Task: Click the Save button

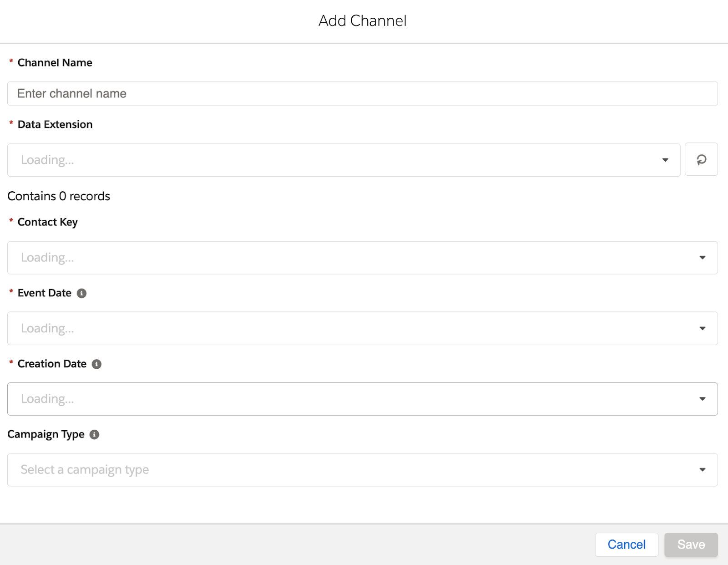Action: pos(691,545)
